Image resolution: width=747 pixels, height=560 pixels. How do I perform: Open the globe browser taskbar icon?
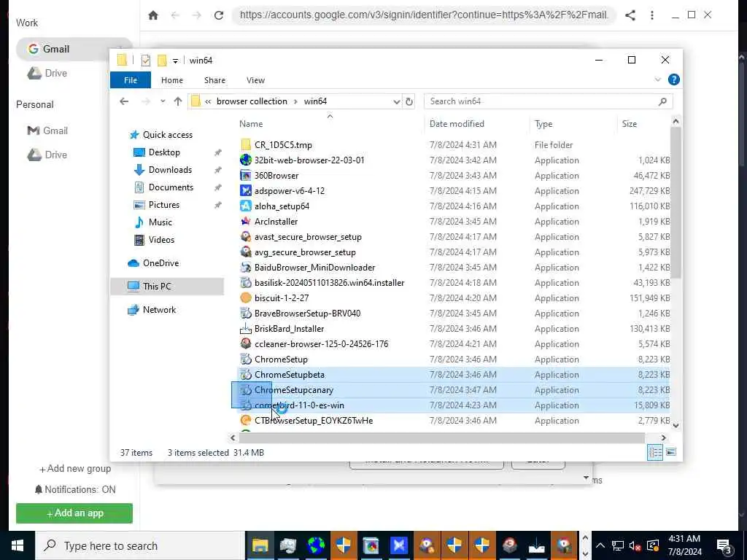pyautogui.click(x=315, y=545)
